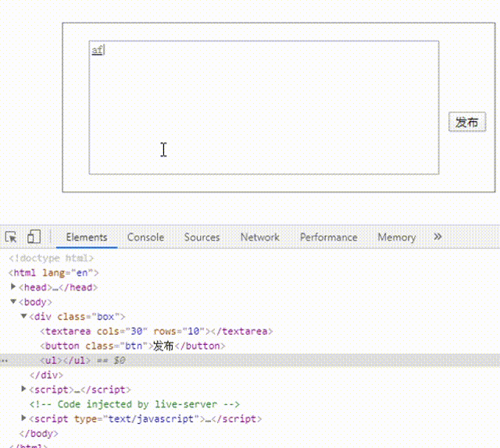This screenshot has height=448, width=500.
Task: Switch to the Sources tab
Action: [202, 237]
